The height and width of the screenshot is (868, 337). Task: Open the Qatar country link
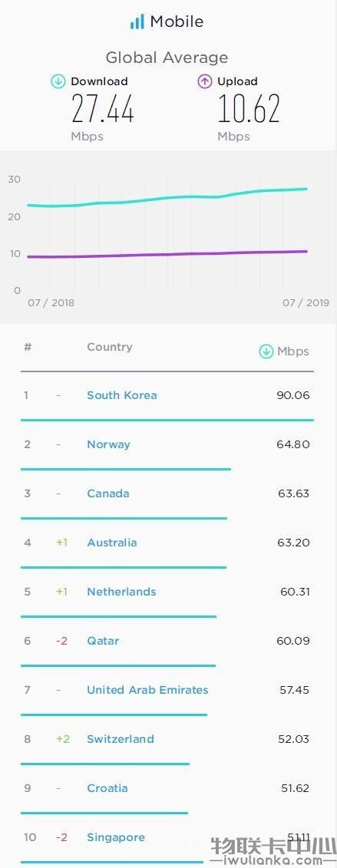(103, 641)
